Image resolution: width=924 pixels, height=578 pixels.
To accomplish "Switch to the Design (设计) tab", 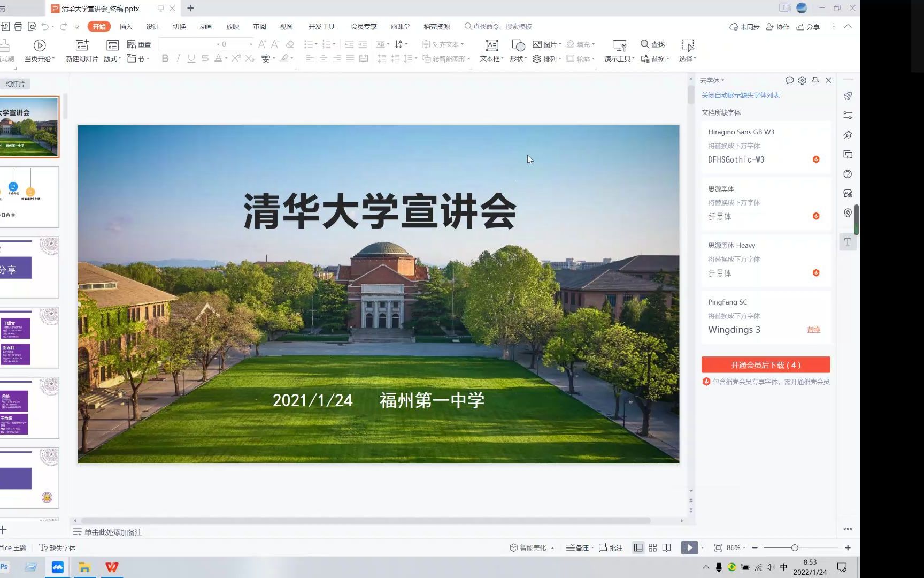I will point(152,27).
